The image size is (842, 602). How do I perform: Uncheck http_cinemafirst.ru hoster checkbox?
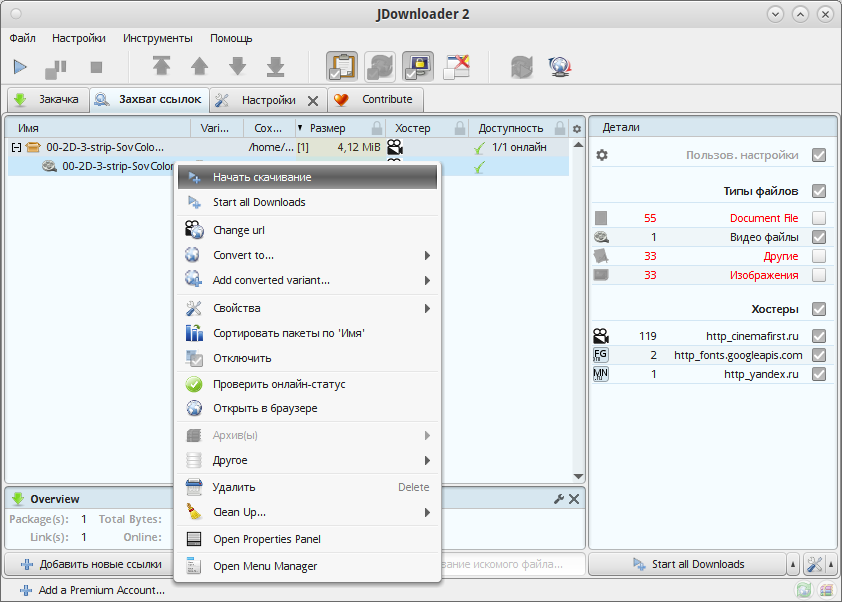[818, 336]
